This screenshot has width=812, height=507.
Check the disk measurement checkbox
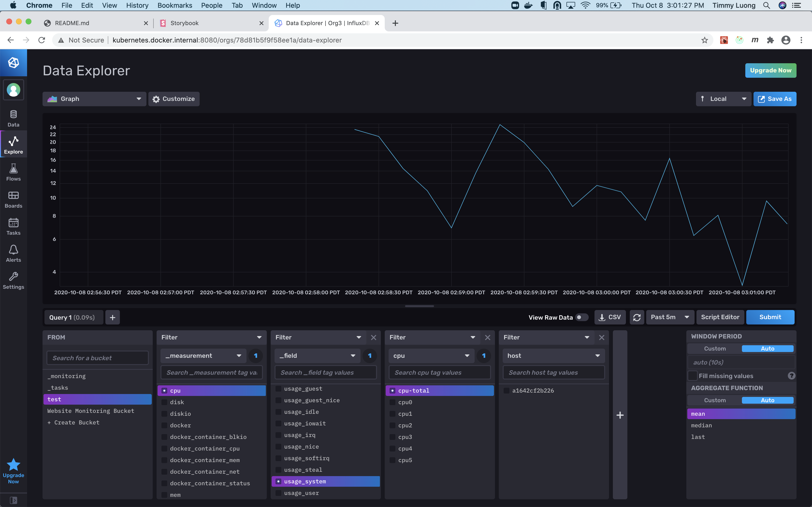tap(164, 402)
